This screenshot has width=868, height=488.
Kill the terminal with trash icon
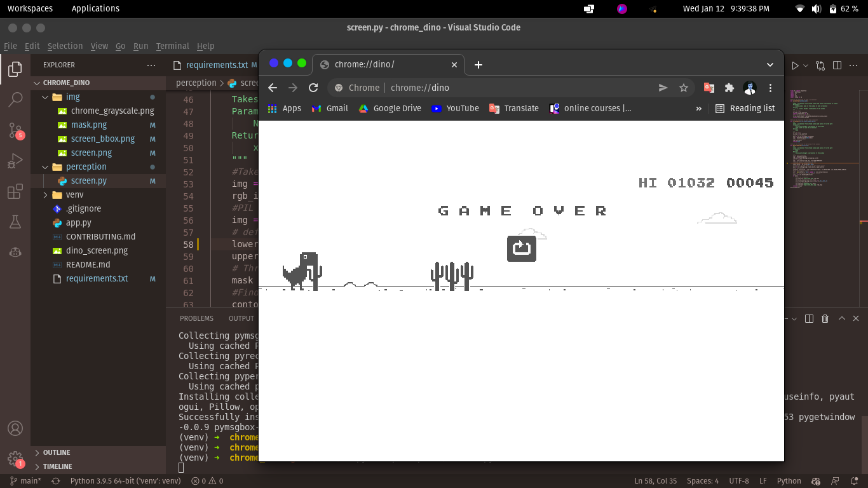(825, 318)
